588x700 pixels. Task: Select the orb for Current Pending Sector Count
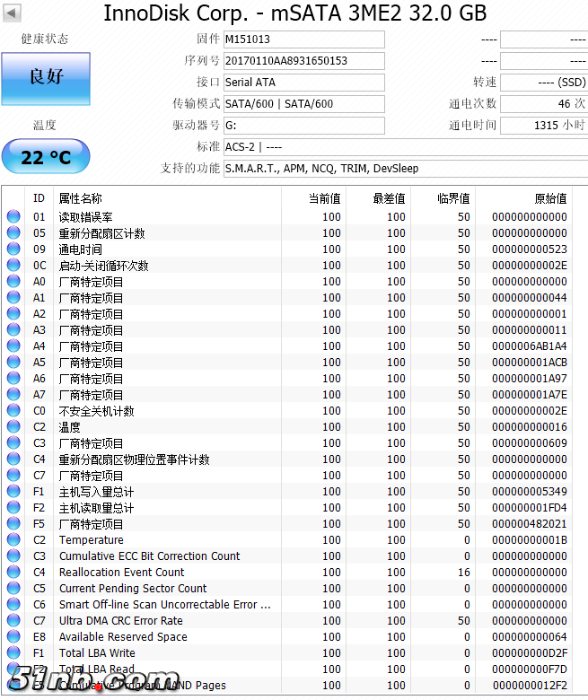tap(13, 588)
